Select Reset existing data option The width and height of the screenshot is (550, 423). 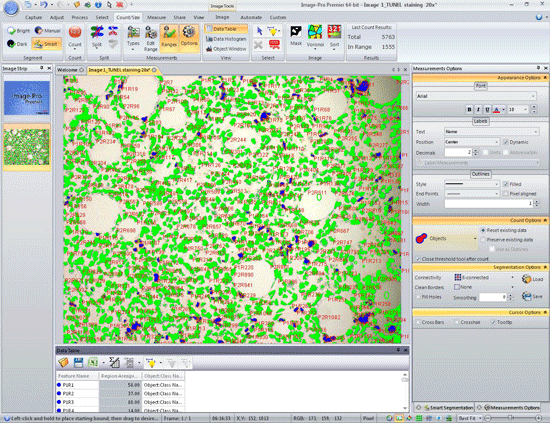tap(483, 230)
